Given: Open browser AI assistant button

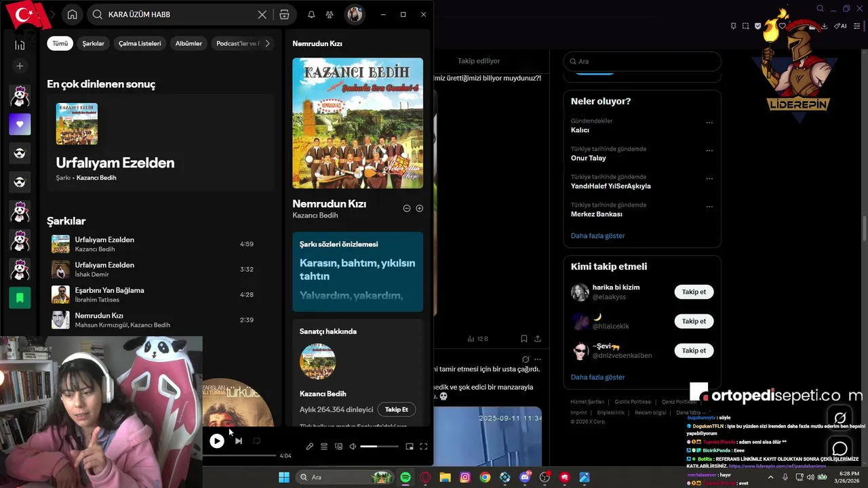Looking at the screenshot, I should (840, 26).
